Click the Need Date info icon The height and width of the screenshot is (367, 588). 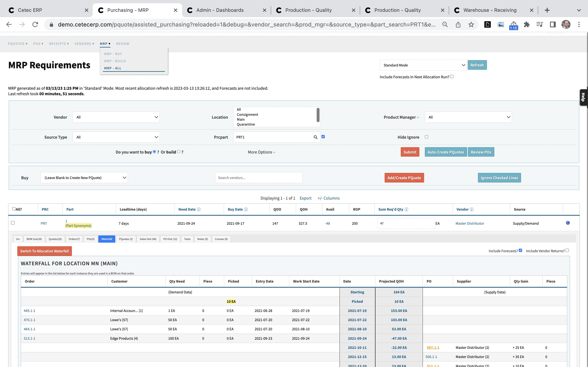[x=199, y=209]
